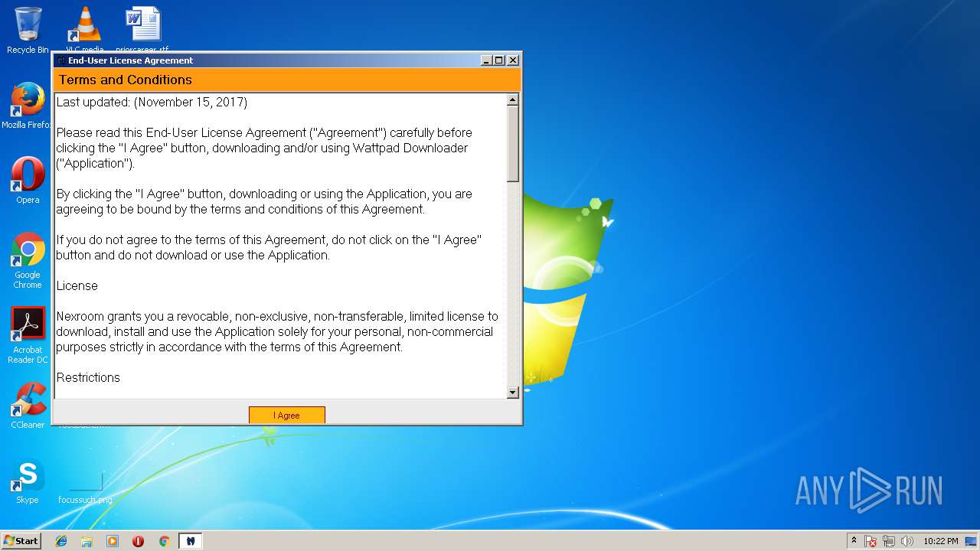Launch Skype desktop shortcut
This screenshot has width=980, height=551.
pyautogui.click(x=28, y=481)
